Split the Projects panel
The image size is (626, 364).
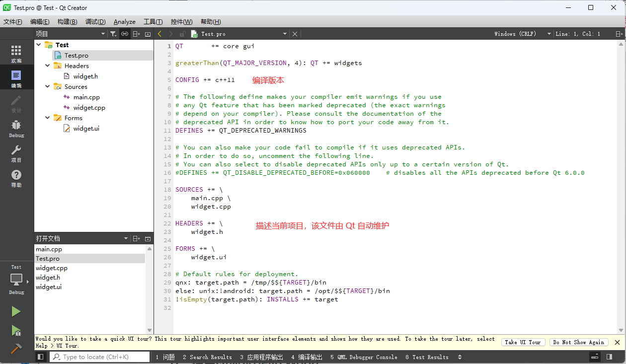click(137, 34)
